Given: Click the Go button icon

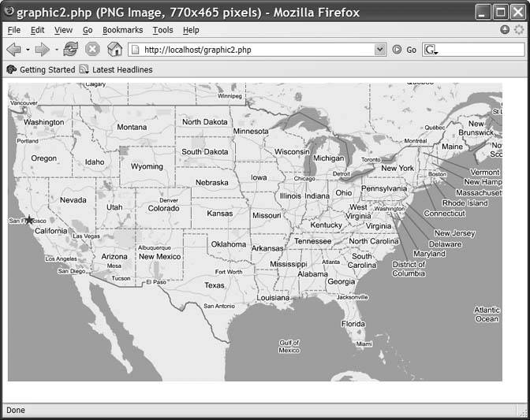Looking at the screenshot, I should 397,50.
